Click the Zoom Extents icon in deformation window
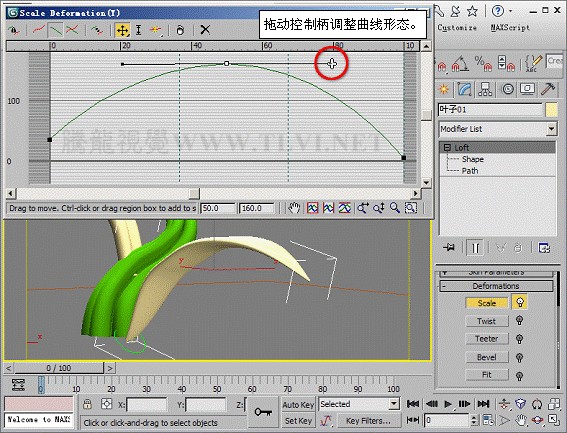This screenshot has width=567, height=433. 312,208
